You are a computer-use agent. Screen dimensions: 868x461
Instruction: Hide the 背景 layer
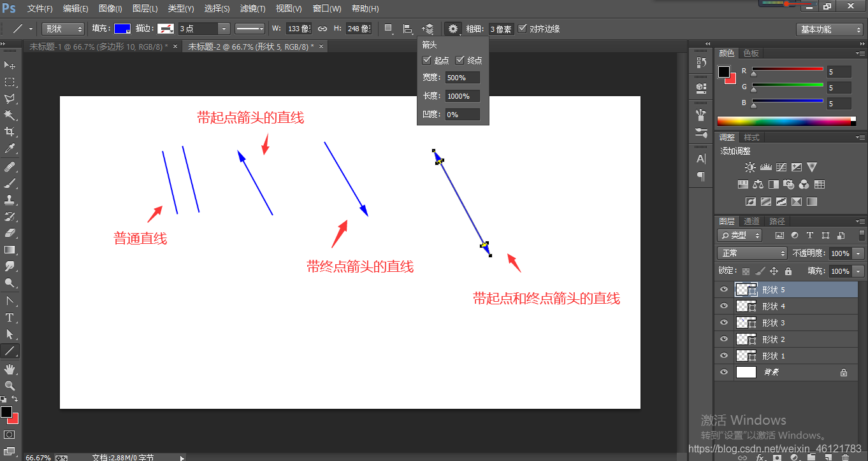pyautogui.click(x=723, y=372)
